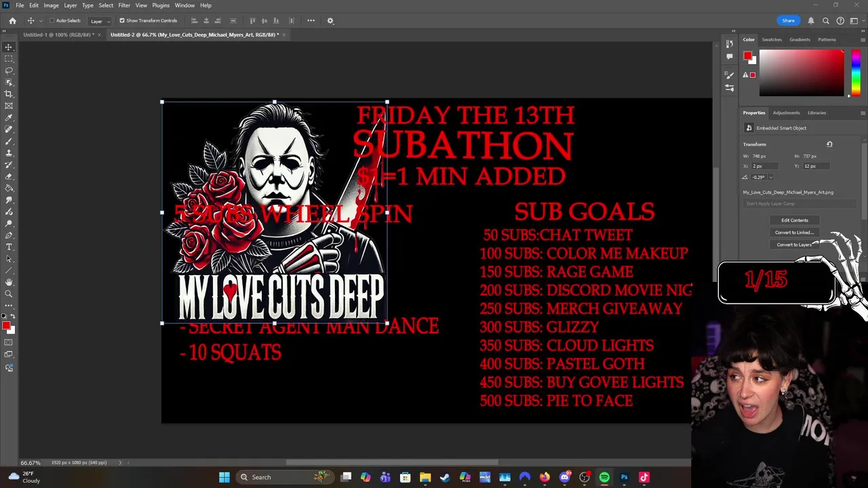Click the search magnifier beside Share
The width and height of the screenshot is (868, 488).
pos(826,20)
